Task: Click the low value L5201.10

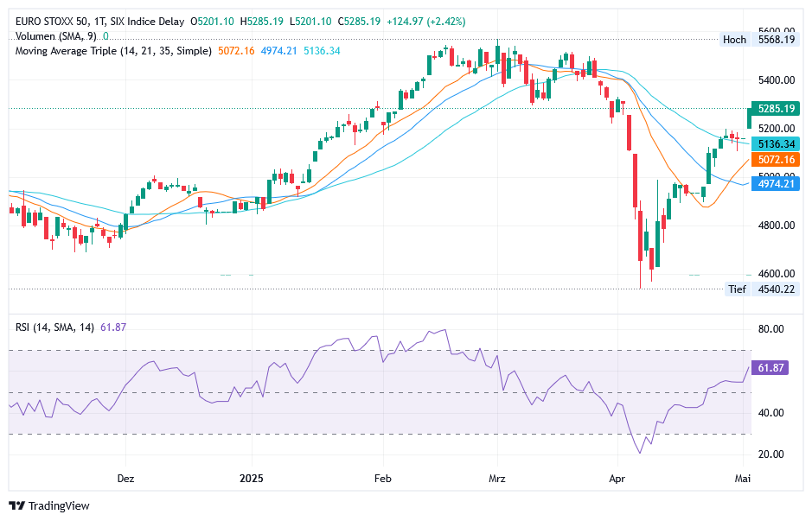Action: tap(310, 22)
